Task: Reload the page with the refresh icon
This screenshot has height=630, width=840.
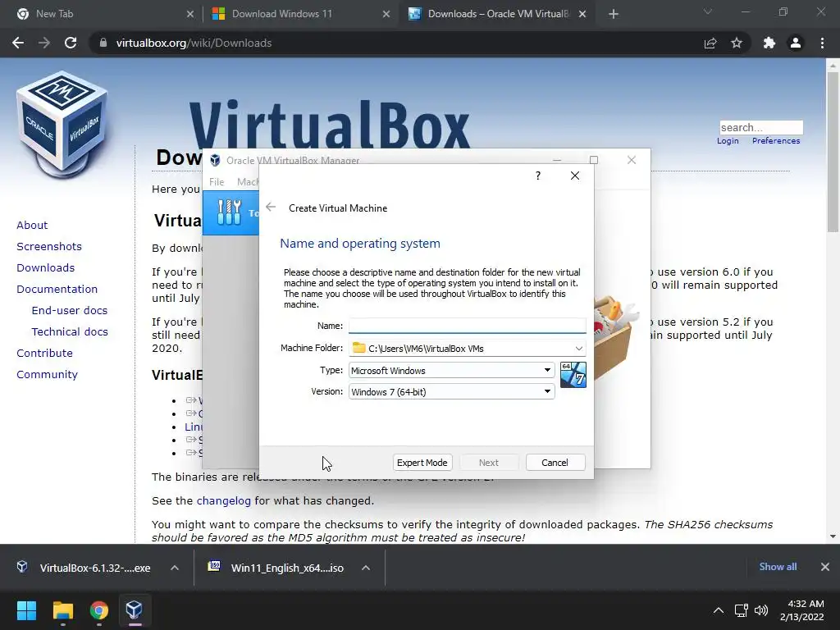Action: pyautogui.click(x=71, y=43)
